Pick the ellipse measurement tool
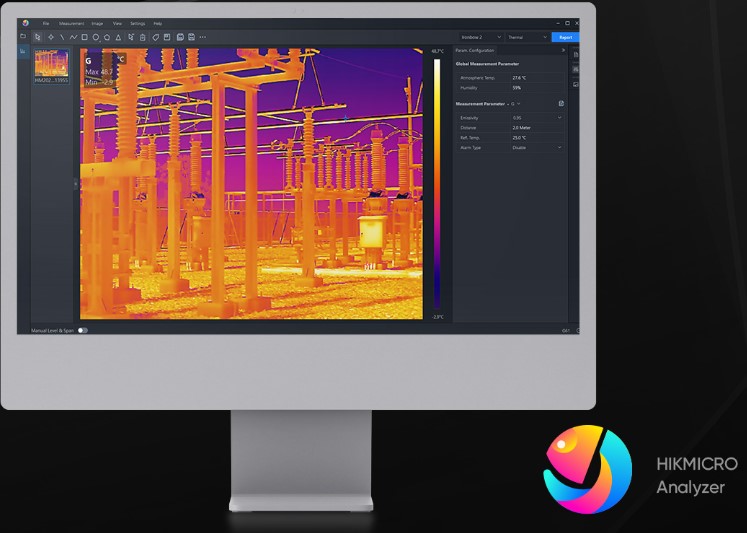This screenshot has height=533, width=747. (x=96, y=37)
